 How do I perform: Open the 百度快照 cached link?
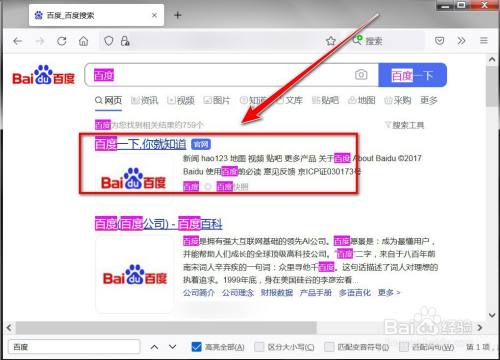point(232,187)
